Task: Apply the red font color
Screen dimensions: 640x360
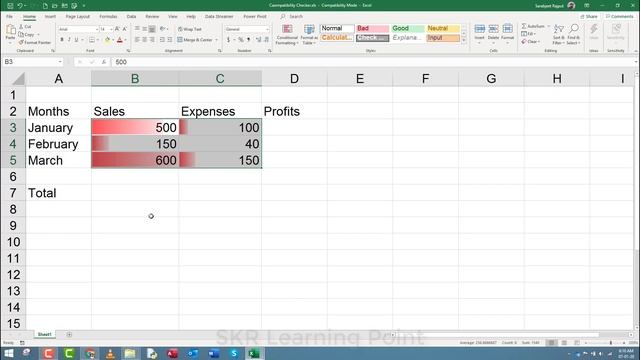Action: [120, 40]
